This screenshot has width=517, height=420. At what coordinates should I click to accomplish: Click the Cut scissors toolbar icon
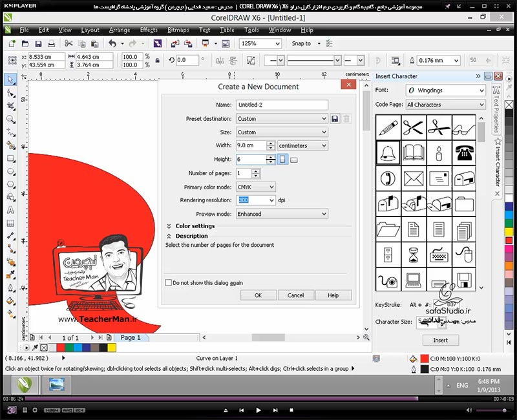click(69, 43)
